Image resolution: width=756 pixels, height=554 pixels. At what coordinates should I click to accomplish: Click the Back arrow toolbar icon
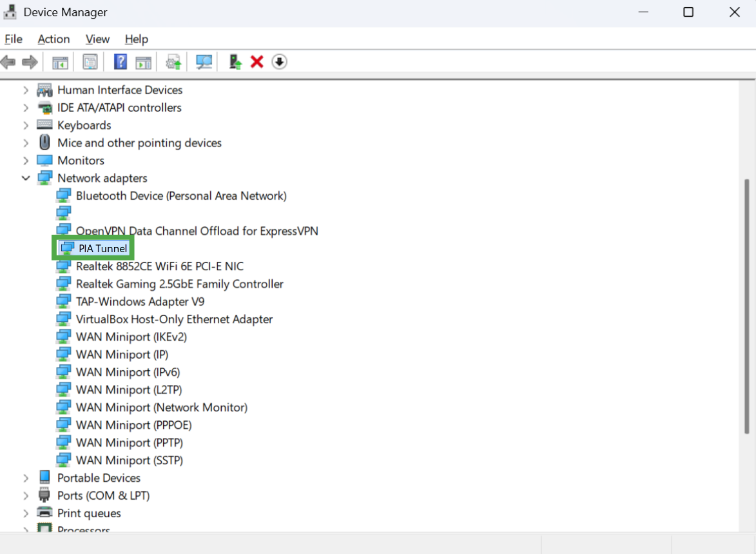(x=8, y=62)
